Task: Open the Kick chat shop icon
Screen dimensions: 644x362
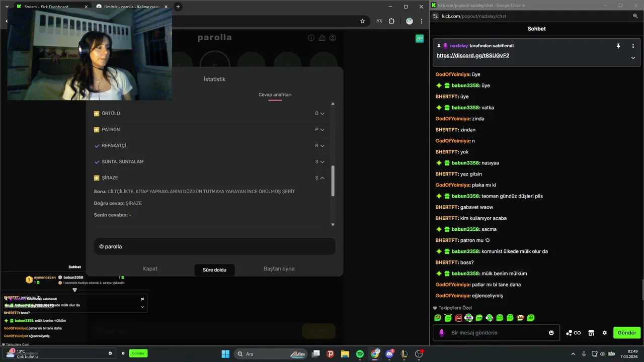Action: [591, 333]
